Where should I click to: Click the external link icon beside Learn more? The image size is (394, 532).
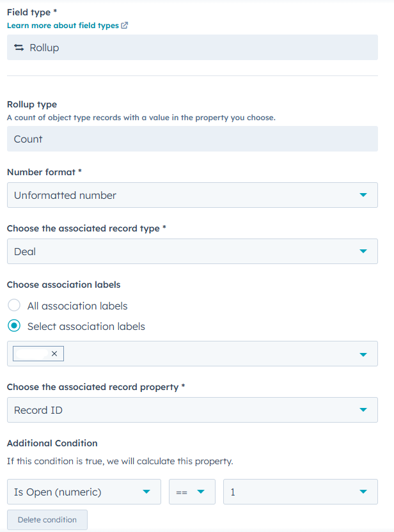click(125, 26)
